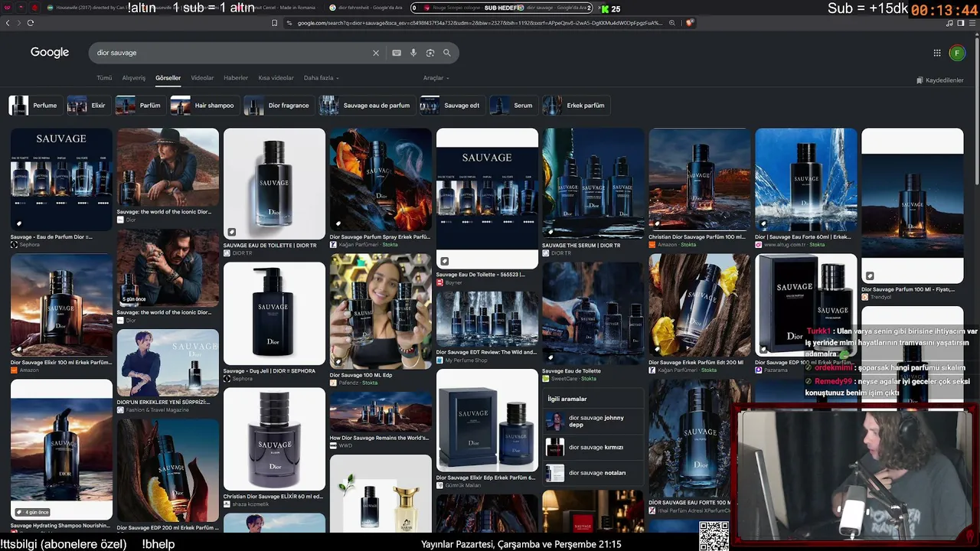The image size is (980, 551).
Task: Open the 'Dior Sauvage Eau Forte 60ml' image
Action: (806, 179)
